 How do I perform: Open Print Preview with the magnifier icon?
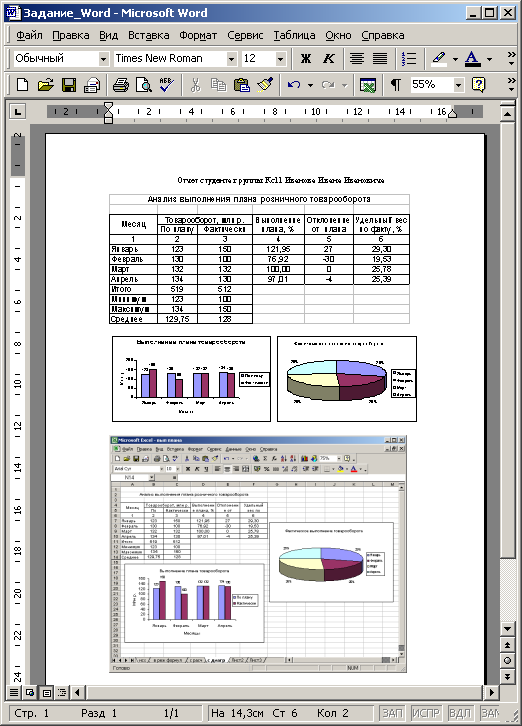point(144,85)
